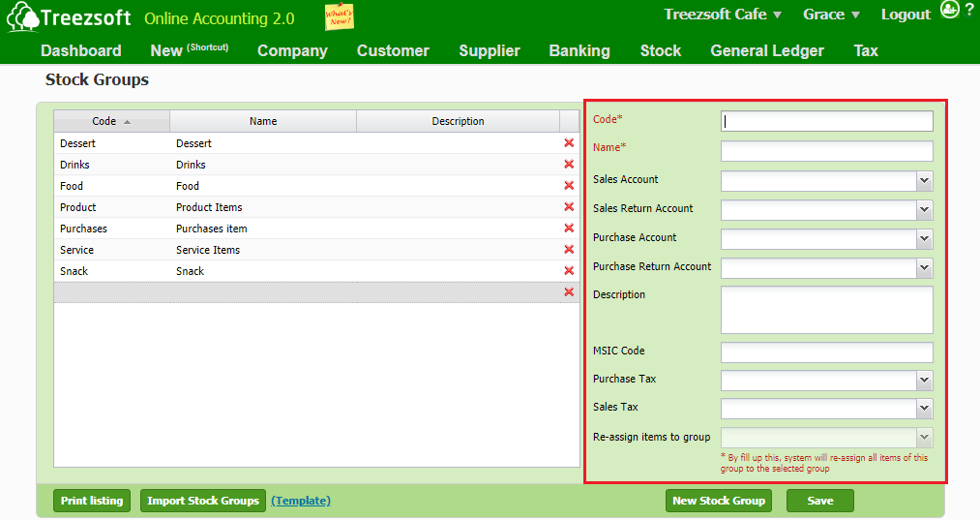The width and height of the screenshot is (980, 520).
Task: Open the Template link
Action: (x=301, y=501)
